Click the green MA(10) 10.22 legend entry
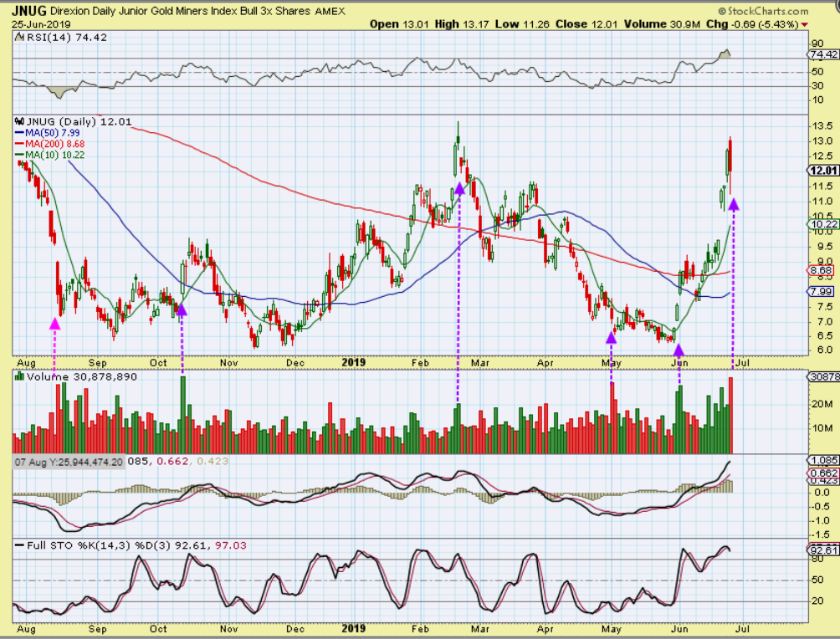The height and width of the screenshot is (639, 840). click(50, 156)
